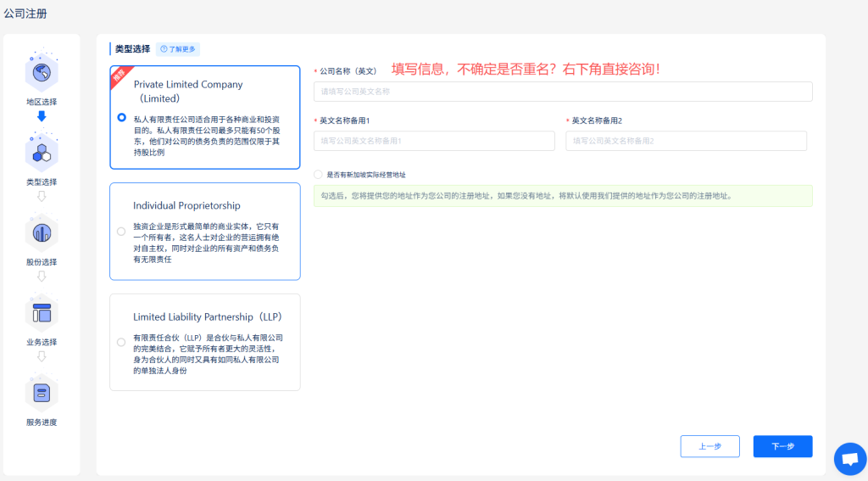
Task: Click the 下一步 button
Action: (782, 446)
